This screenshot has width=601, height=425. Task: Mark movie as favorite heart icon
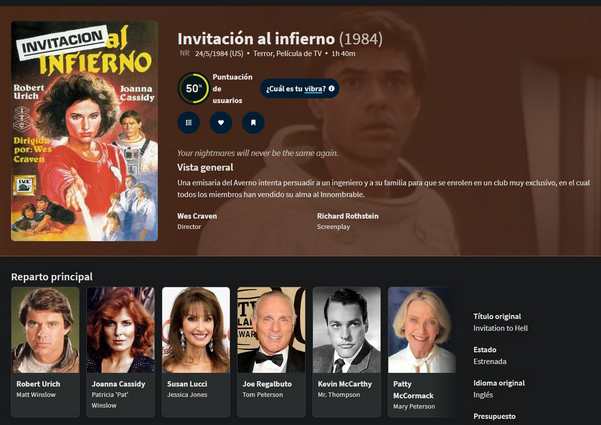pos(221,123)
